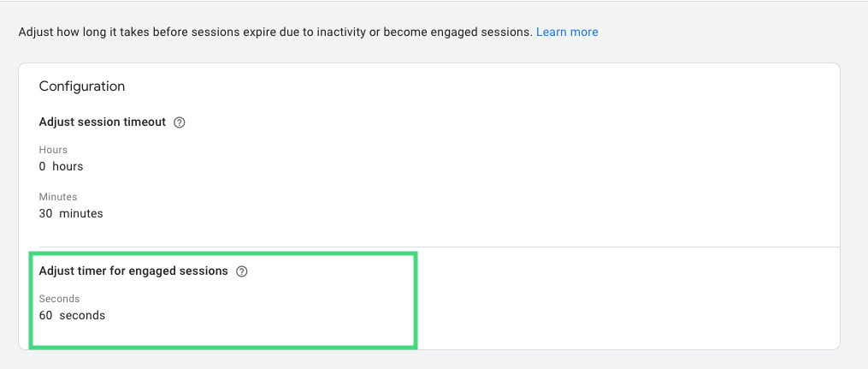Click the number 60 in seconds
The image size is (868, 369).
tap(45, 316)
